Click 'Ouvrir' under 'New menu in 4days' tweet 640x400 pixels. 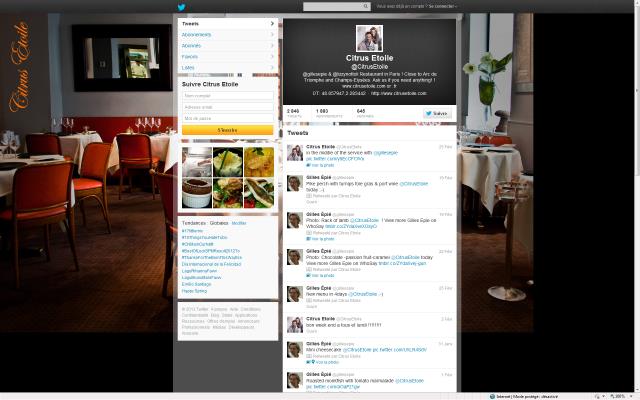(x=311, y=306)
